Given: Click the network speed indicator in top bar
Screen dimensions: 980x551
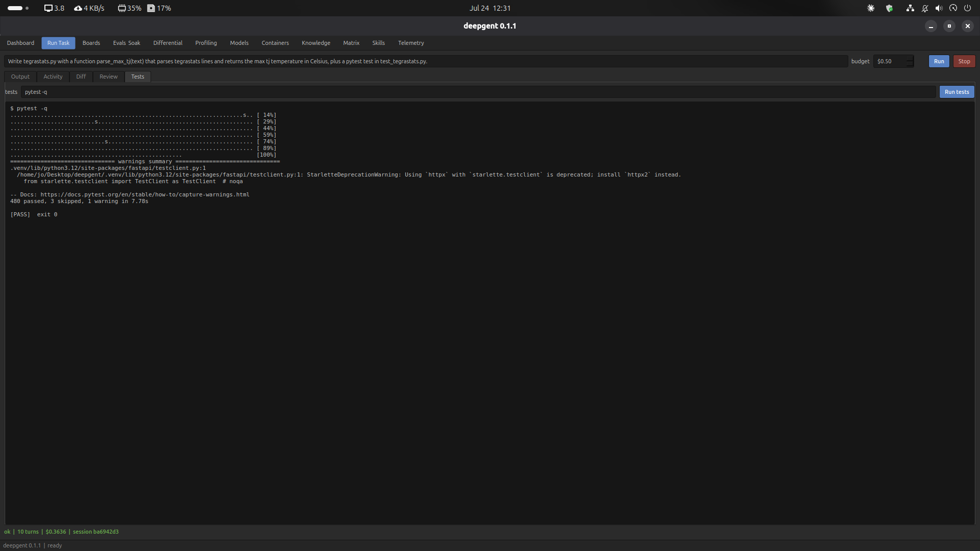Looking at the screenshot, I should point(89,8).
